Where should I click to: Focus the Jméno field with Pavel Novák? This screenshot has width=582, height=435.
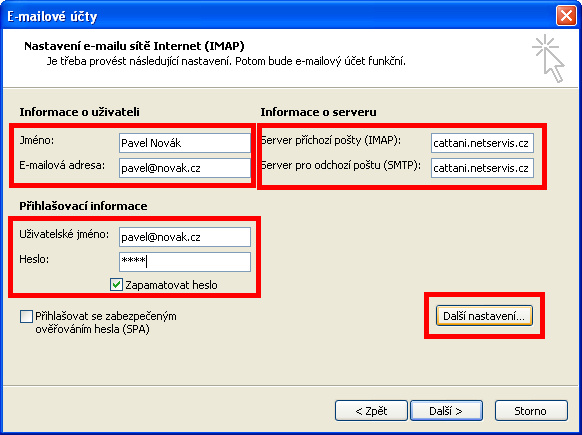[185, 143]
